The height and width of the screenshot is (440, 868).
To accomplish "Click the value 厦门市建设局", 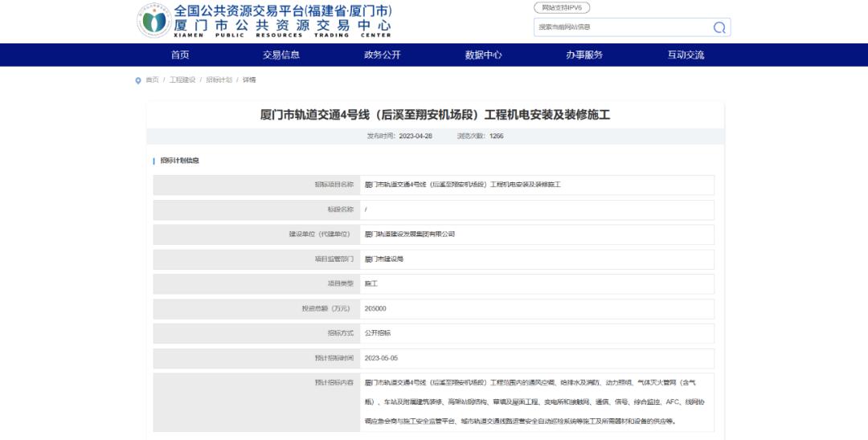I will click(383, 259).
